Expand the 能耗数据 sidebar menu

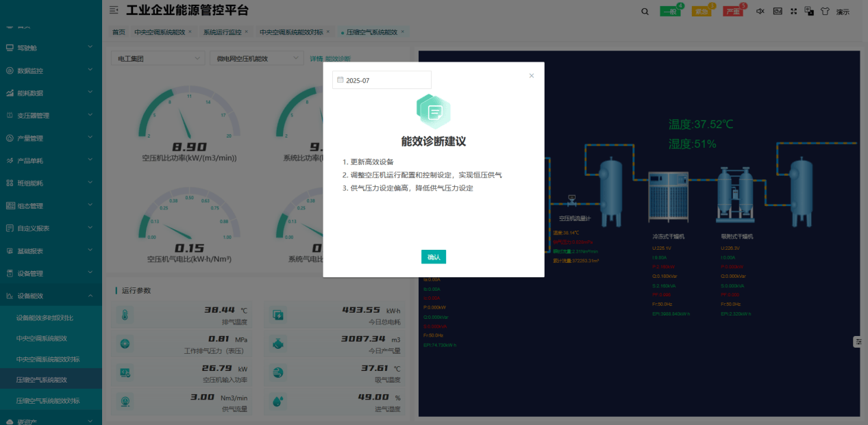(51, 93)
